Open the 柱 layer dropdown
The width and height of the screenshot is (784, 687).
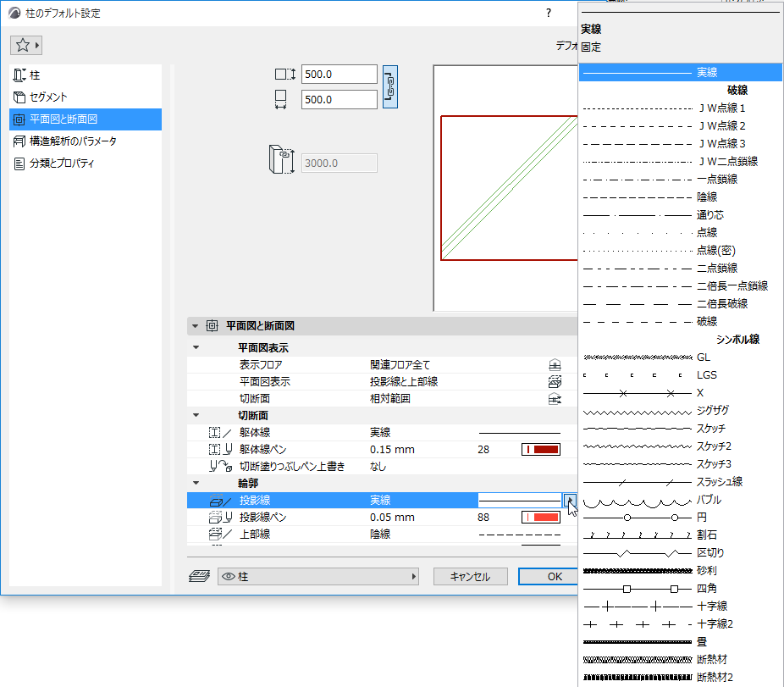click(x=318, y=576)
